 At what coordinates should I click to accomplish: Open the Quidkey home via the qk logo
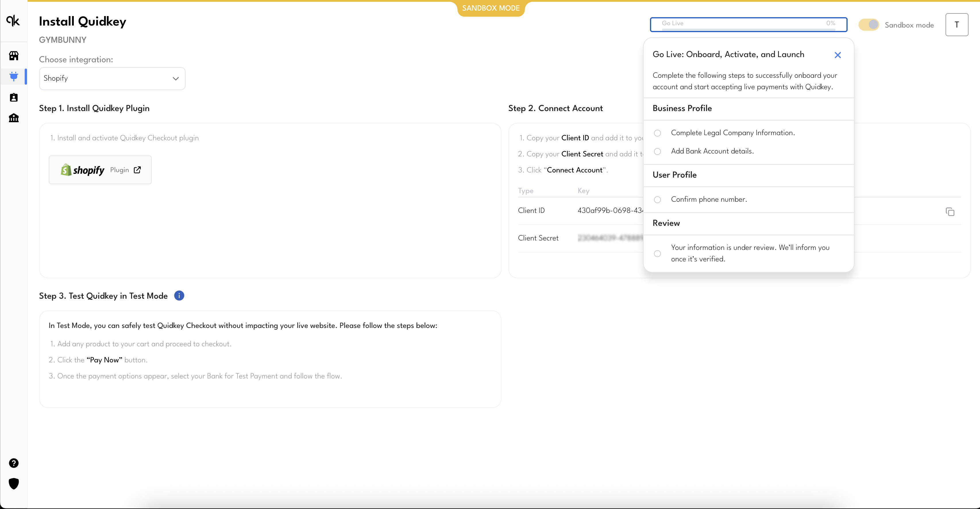14,21
